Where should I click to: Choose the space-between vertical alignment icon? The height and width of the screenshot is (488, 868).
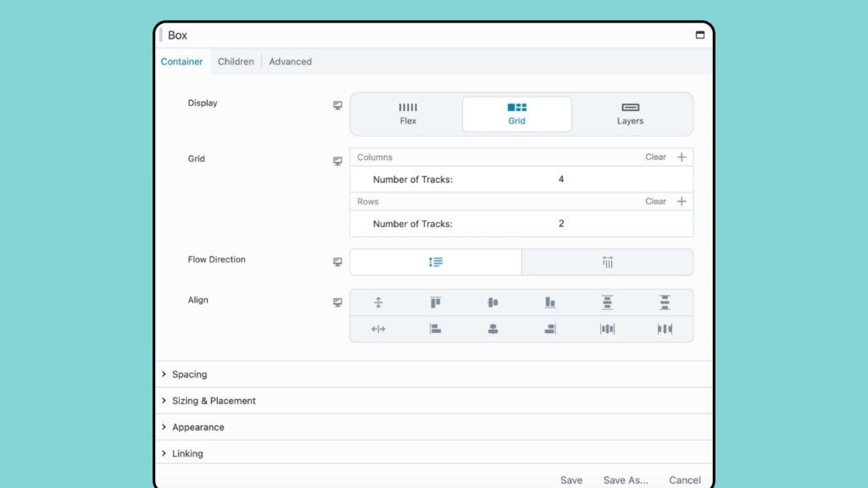coord(665,302)
